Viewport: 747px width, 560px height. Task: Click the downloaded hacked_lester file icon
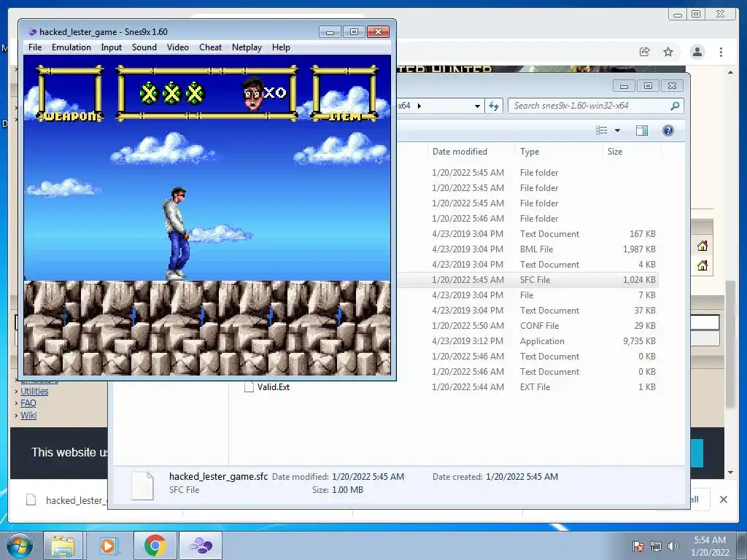(x=31, y=499)
